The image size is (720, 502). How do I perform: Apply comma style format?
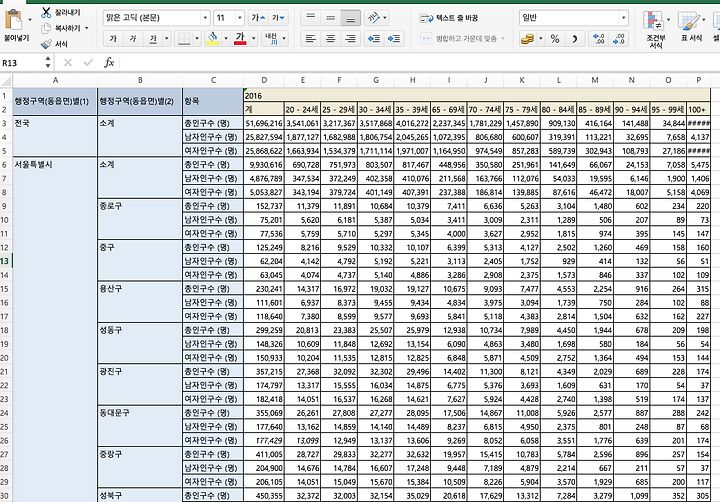click(575, 39)
